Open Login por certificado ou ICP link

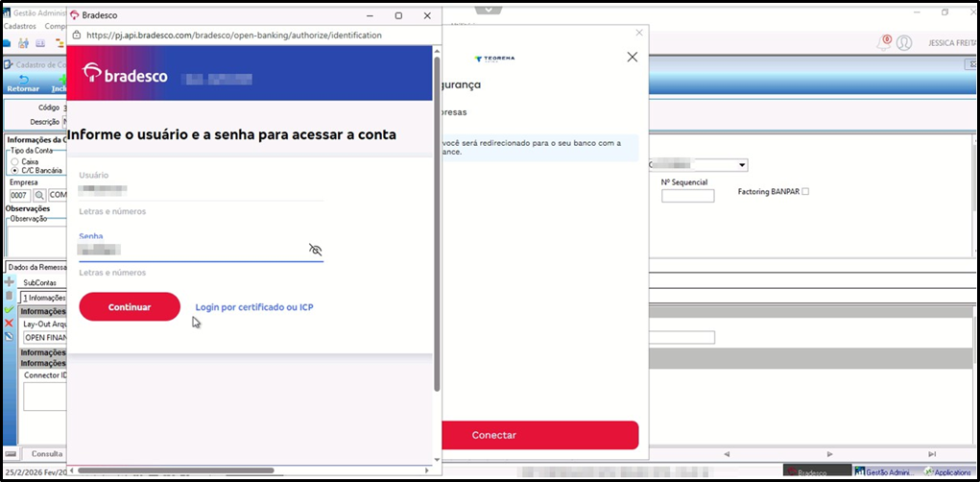tap(254, 307)
